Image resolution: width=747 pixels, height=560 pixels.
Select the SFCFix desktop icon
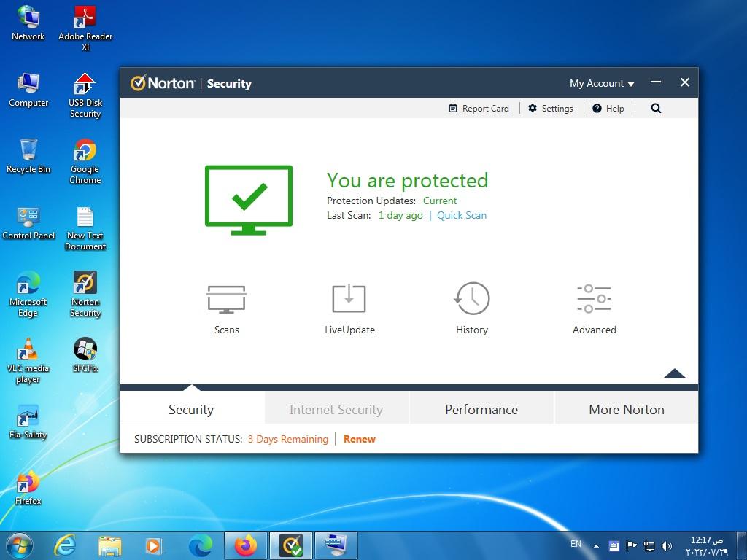pyautogui.click(x=85, y=355)
